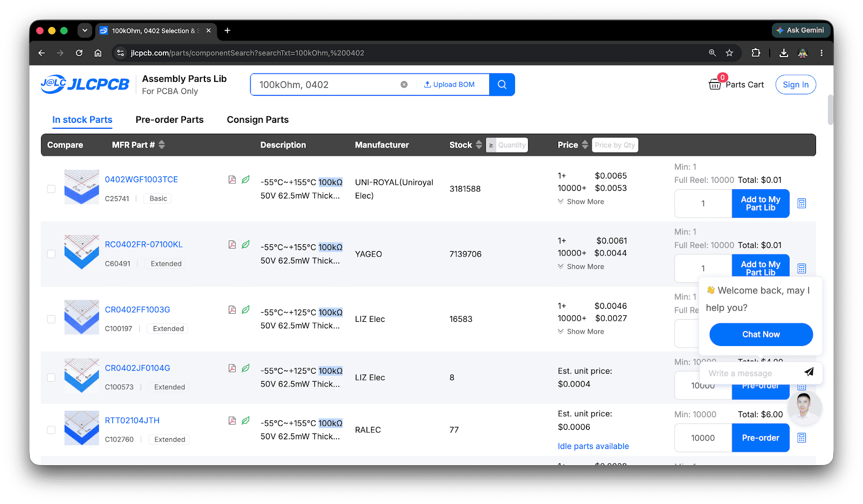
Task: Click the blue search magnifier button
Action: (502, 85)
